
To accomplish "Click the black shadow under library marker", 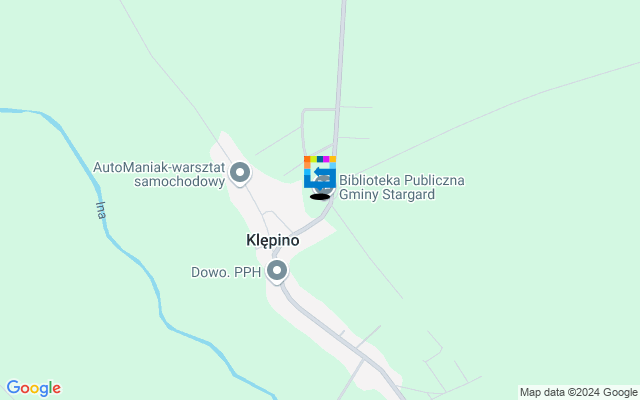I will point(320,197).
